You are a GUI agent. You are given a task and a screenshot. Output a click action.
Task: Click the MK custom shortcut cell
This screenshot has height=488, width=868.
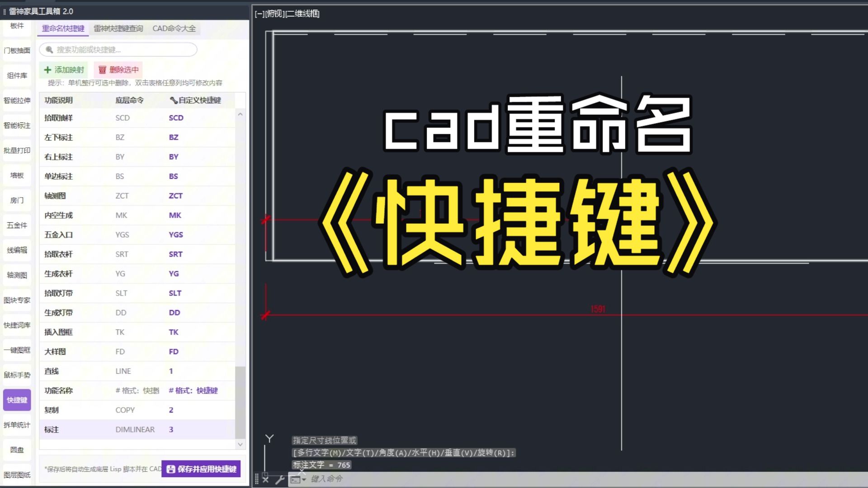pos(175,215)
